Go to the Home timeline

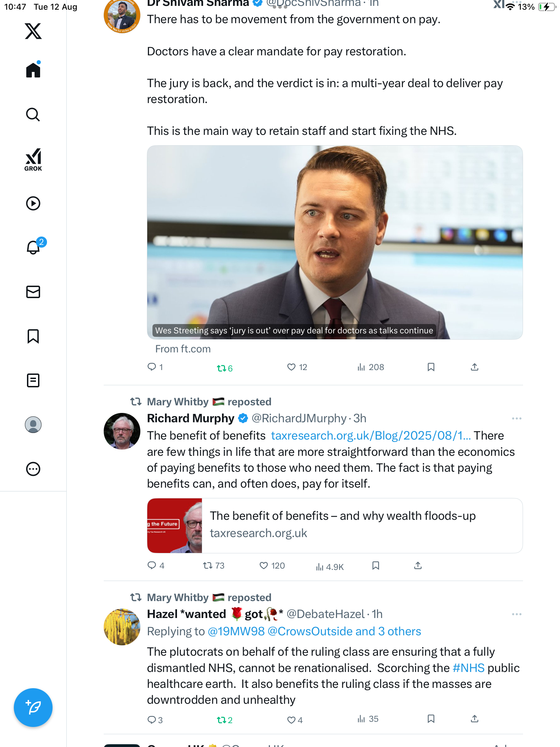(33, 70)
